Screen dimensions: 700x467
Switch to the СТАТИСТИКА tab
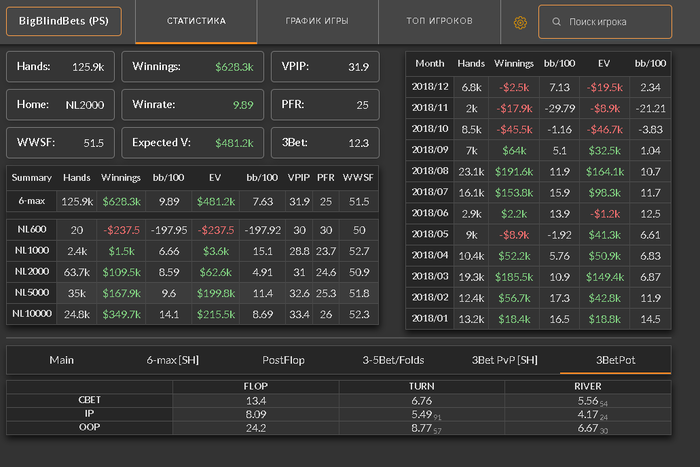[x=196, y=21]
